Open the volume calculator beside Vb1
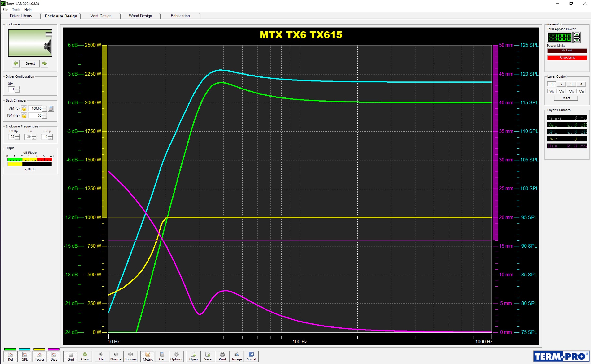 coord(51,108)
